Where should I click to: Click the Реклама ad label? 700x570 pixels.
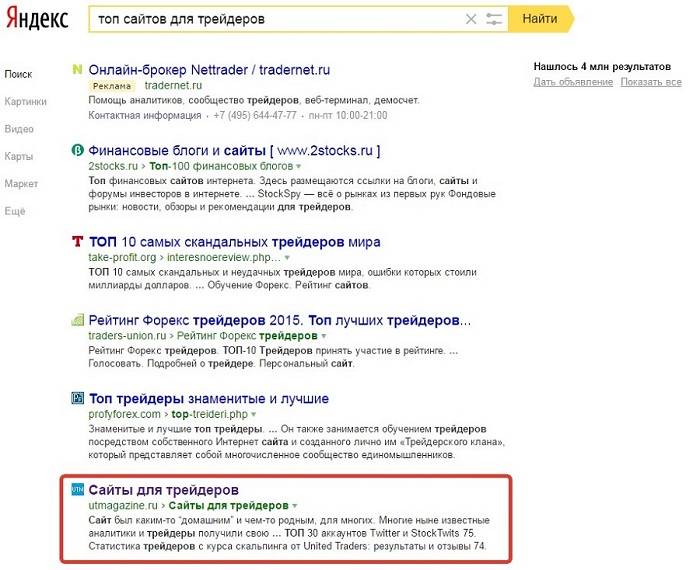(x=112, y=86)
